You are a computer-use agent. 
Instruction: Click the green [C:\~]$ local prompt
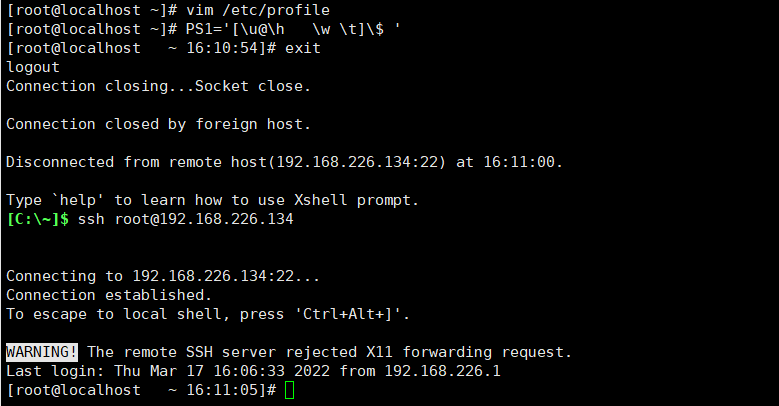[38, 219]
